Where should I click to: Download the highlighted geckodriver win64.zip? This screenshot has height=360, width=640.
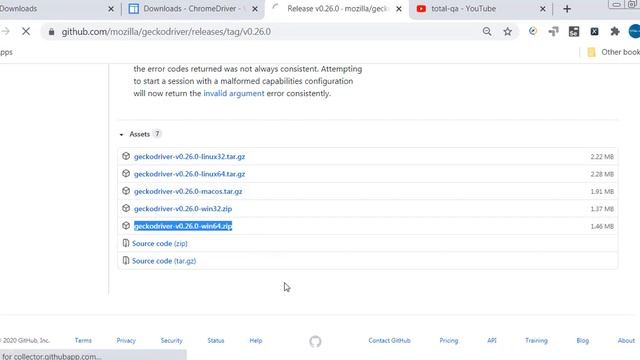[183, 226]
